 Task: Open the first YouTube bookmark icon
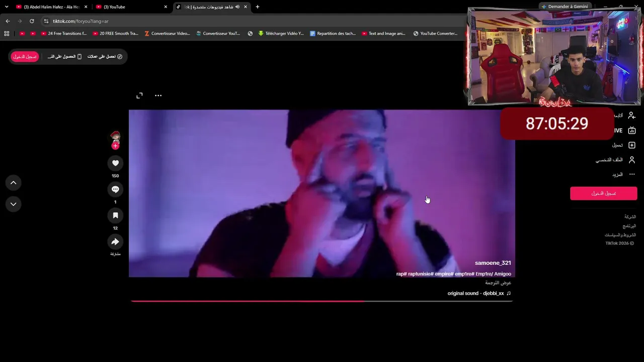pos(22,34)
